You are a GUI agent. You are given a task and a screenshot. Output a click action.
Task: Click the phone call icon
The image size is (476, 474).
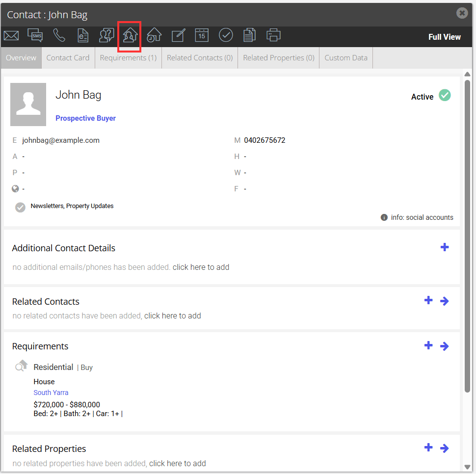pyautogui.click(x=59, y=35)
